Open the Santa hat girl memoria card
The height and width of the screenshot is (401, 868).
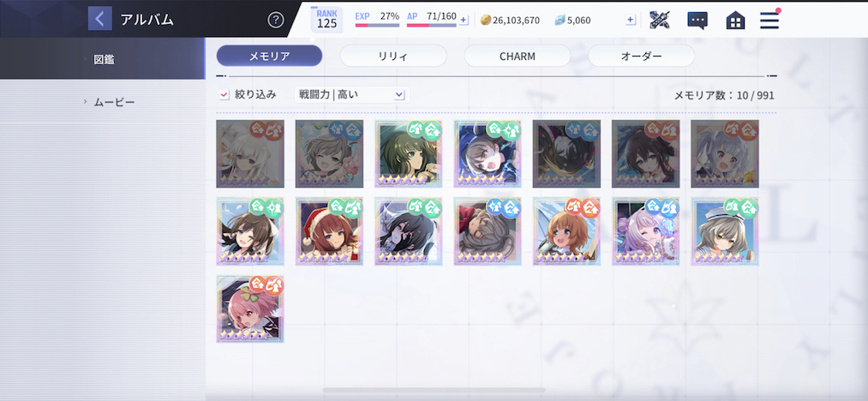pos(329,231)
